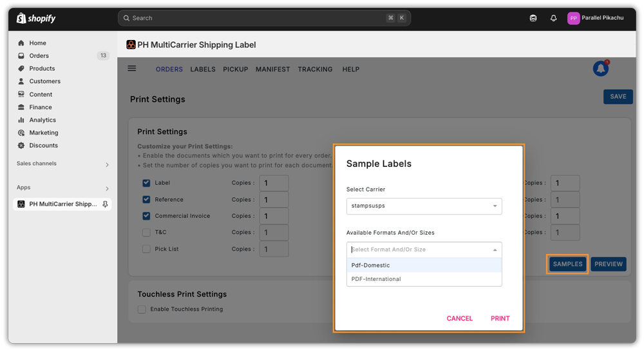Collapse the Format And/Or Size dropdown arrow
644x350 pixels.
pyautogui.click(x=495, y=249)
